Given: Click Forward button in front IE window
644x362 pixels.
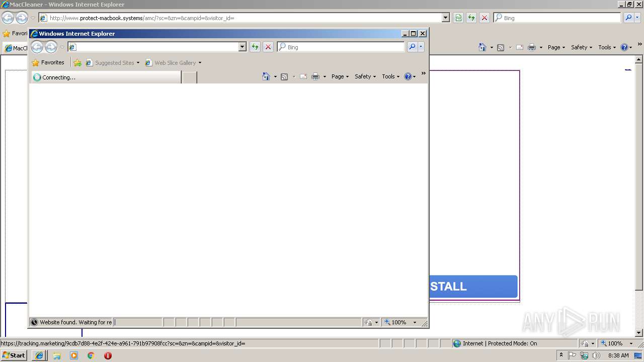Looking at the screenshot, I should click(51, 47).
